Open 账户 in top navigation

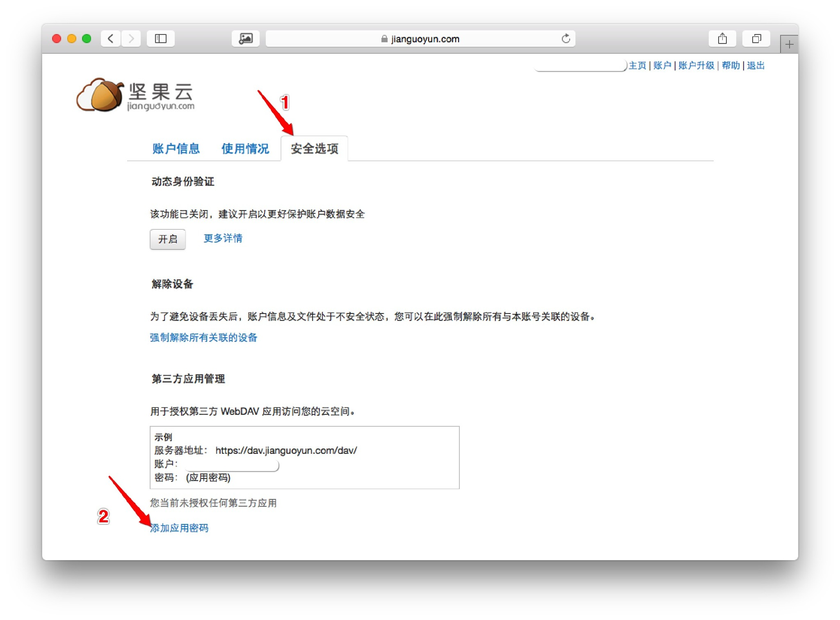point(662,66)
